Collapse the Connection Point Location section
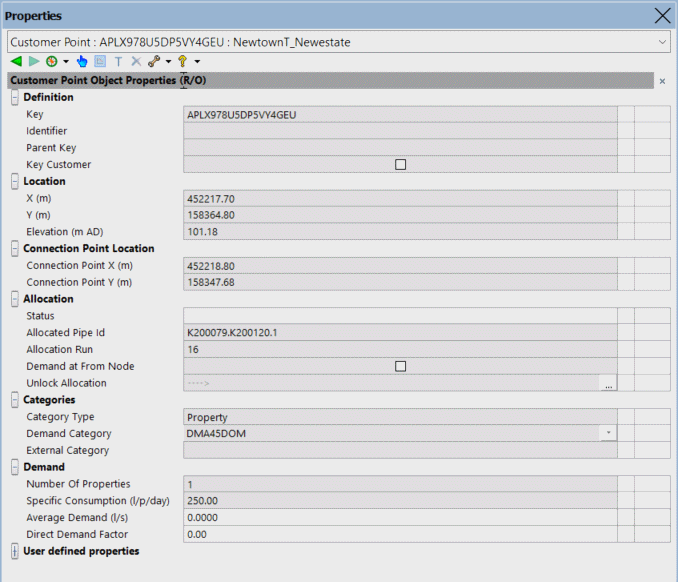Viewport: 678px width, 582px height. (15, 249)
